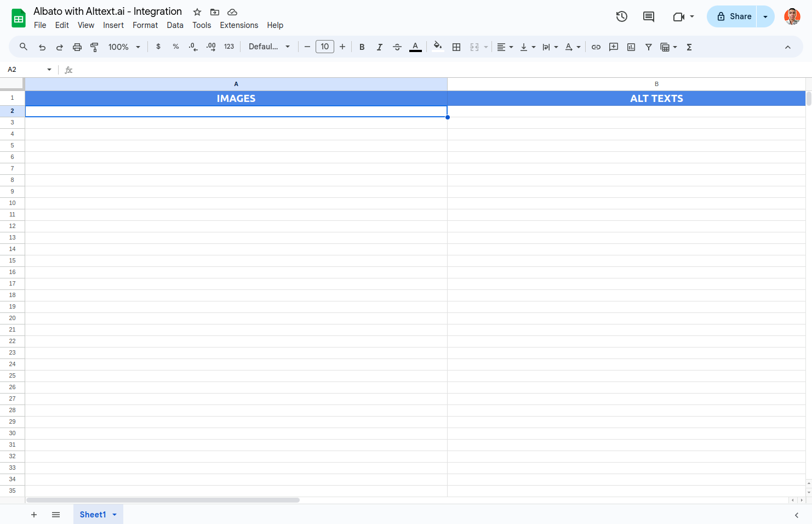Activate the paint format tool
The height and width of the screenshot is (524, 812).
[x=94, y=47]
